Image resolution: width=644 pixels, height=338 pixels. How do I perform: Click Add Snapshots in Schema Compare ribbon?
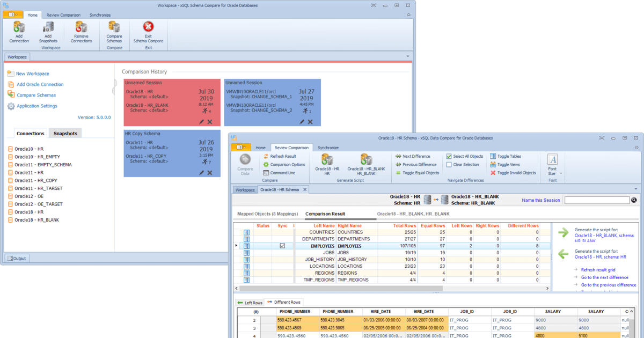[48, 32]
